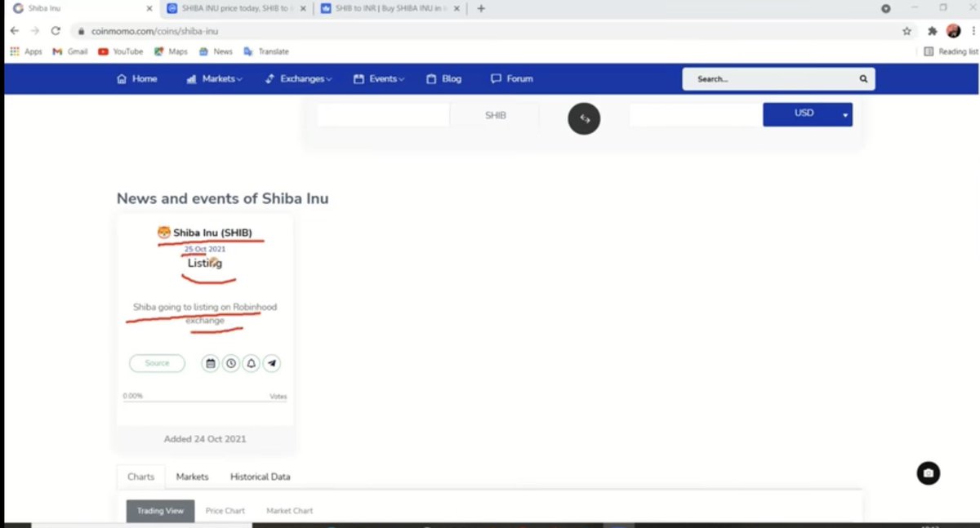Click the converted amount input field
Screen dimensions: 980x528
(696, 115)
